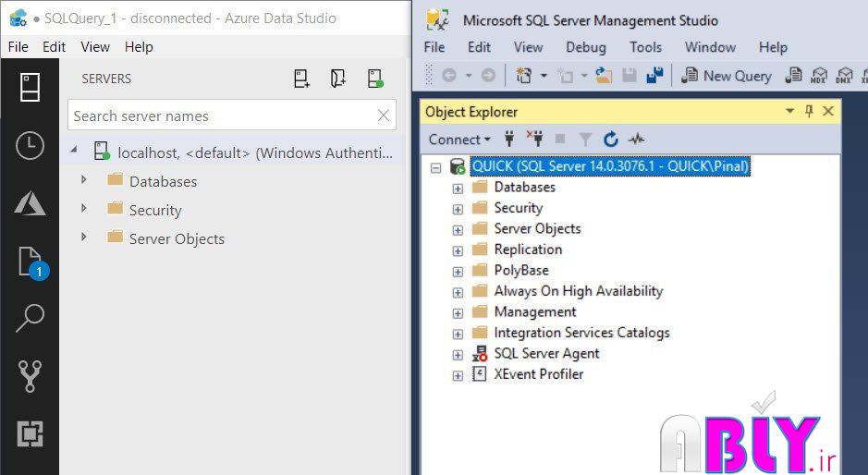Refresh the Object Explorer tree

pos(611,139)
